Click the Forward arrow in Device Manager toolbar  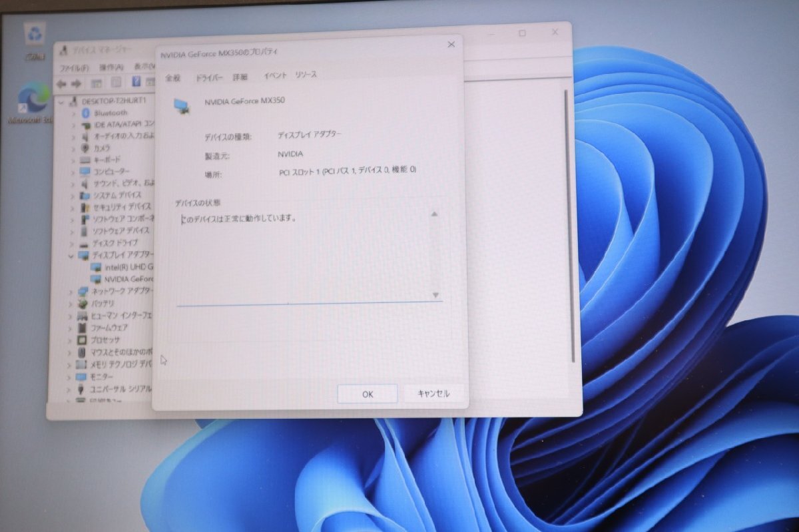[76, 83]
